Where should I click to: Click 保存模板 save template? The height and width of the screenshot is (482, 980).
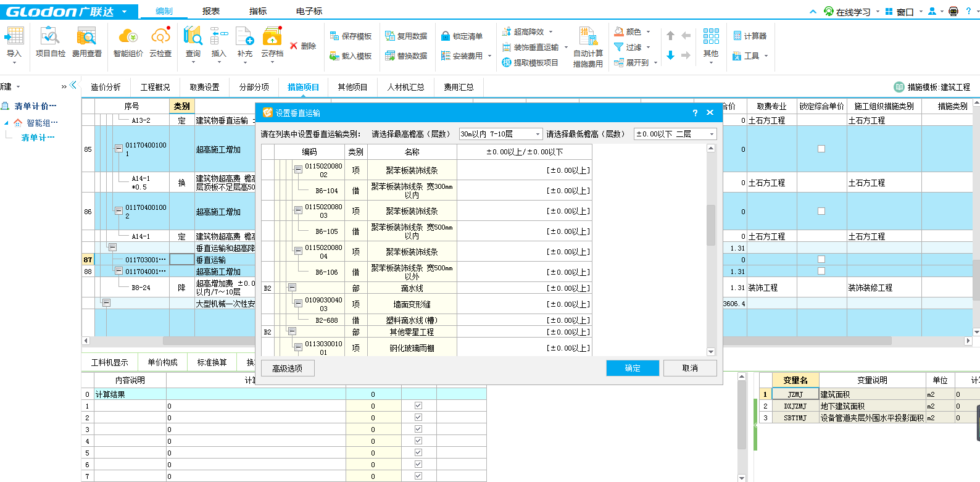(351, 36)
